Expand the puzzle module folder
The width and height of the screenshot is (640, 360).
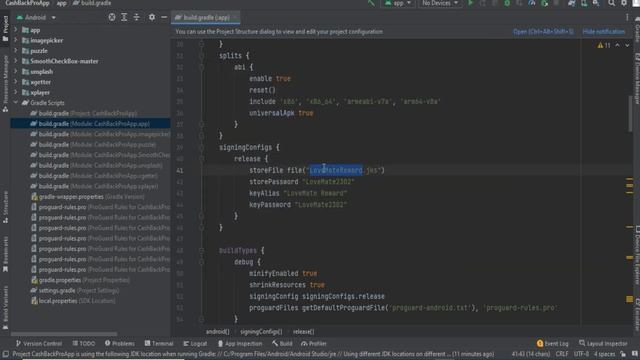(x=16, y=51)
